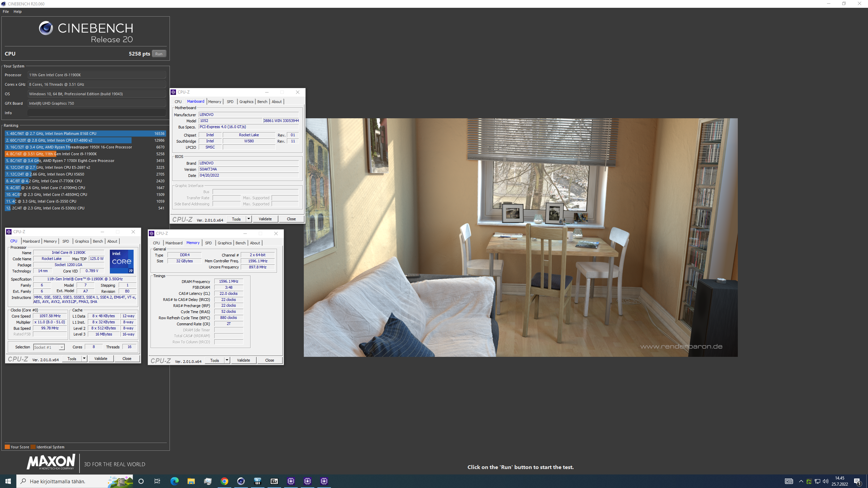The image size is (868, 488).
Task: Open the Windows Start menu
Action: [x=8, y=481]
